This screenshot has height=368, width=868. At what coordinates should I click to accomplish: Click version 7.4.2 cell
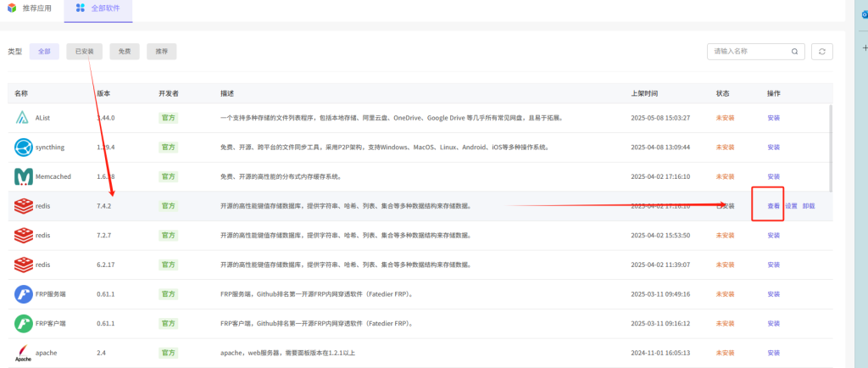(104, 206)
